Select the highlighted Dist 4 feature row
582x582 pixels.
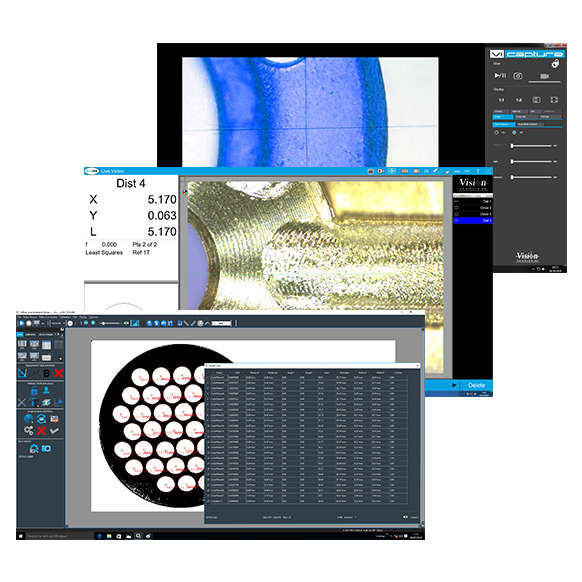(473, 220)
